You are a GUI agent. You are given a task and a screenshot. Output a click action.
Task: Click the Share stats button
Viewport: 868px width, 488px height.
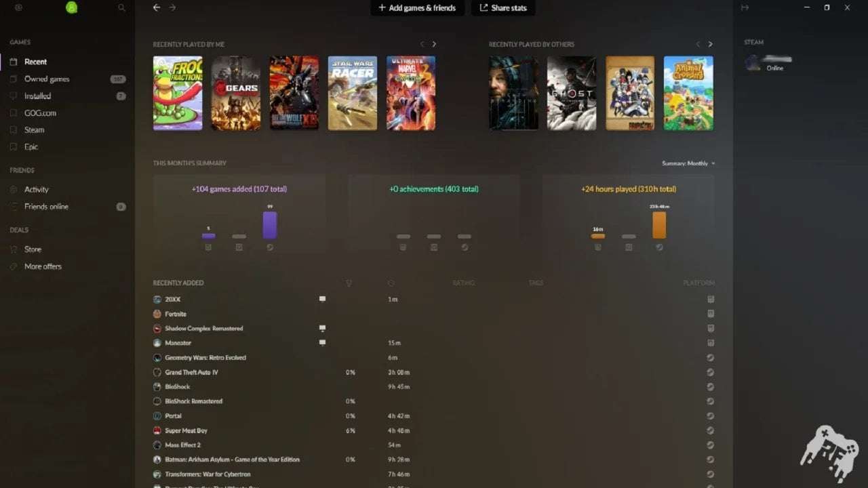coord(503,8)
